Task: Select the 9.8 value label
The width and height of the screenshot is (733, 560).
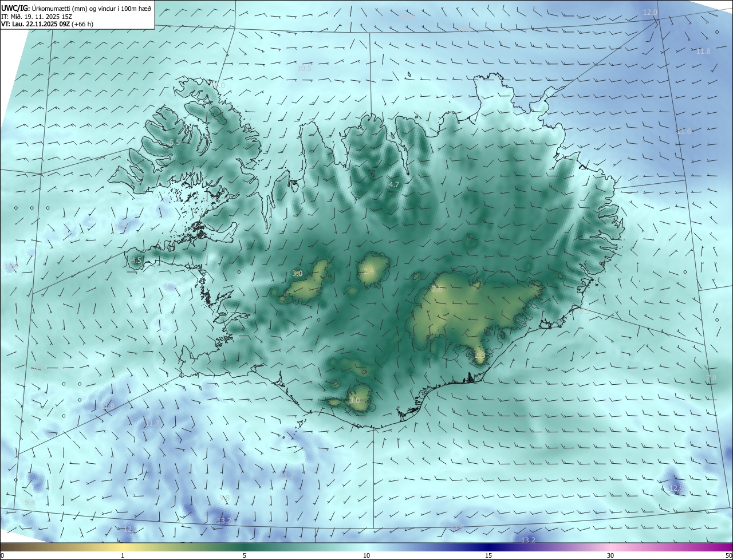Action: click(224, 498)
